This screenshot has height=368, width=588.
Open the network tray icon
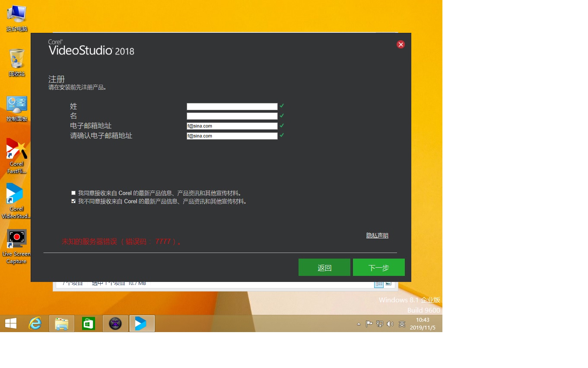coord(380,324)
